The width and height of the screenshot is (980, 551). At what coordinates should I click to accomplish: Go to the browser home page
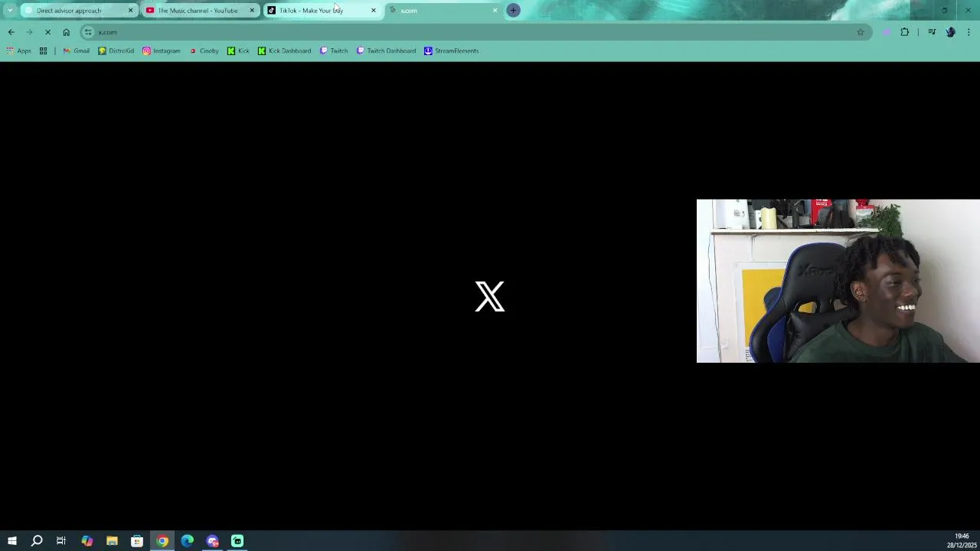coord(66,32)
